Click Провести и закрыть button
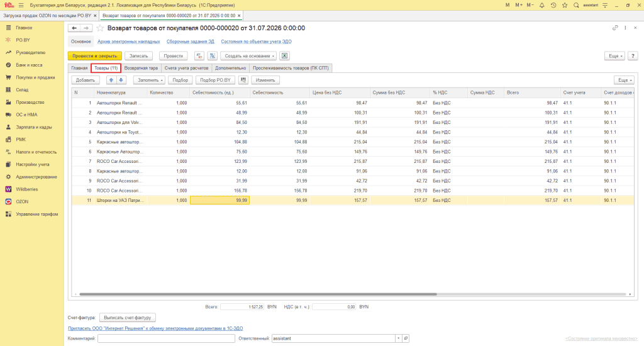 [95, 56]
